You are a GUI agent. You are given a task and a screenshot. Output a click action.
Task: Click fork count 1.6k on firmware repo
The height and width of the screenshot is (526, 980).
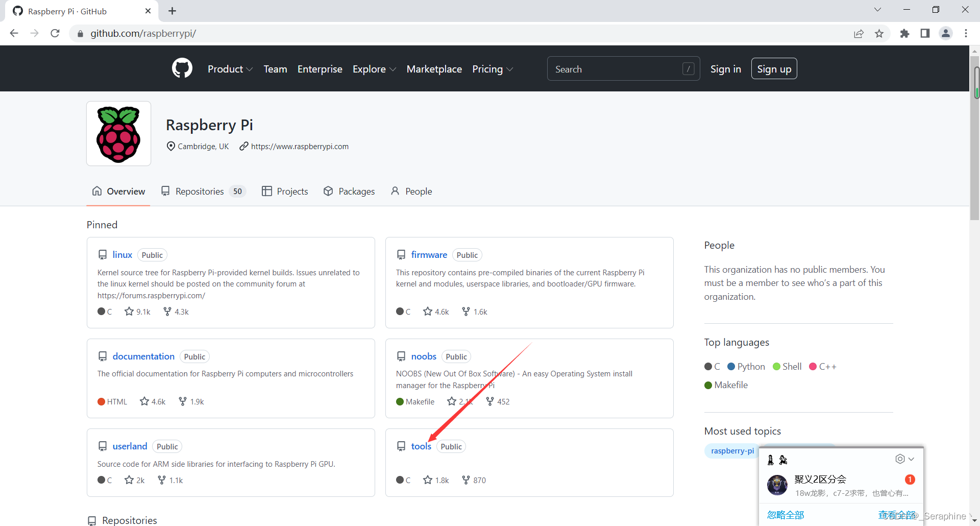475,312
